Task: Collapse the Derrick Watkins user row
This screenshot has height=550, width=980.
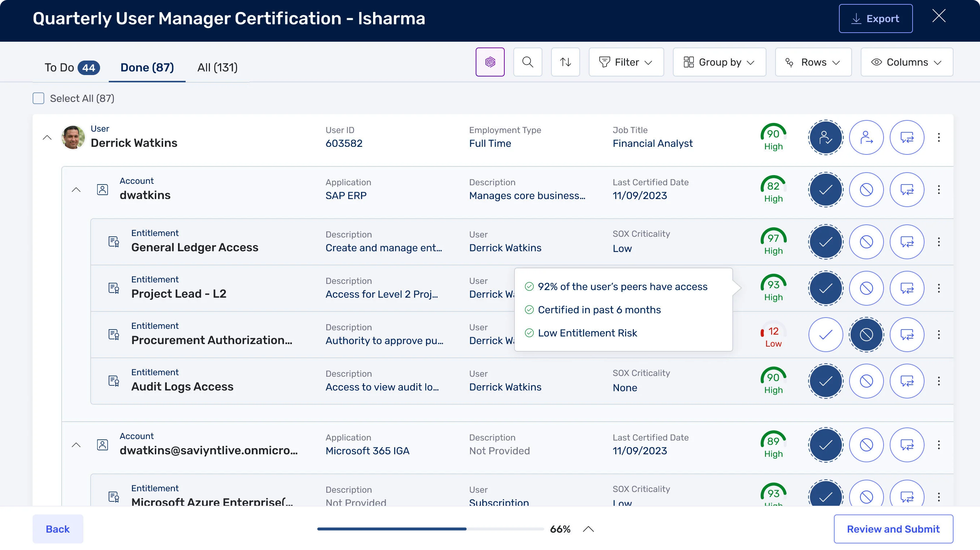Action: (46, 137)
